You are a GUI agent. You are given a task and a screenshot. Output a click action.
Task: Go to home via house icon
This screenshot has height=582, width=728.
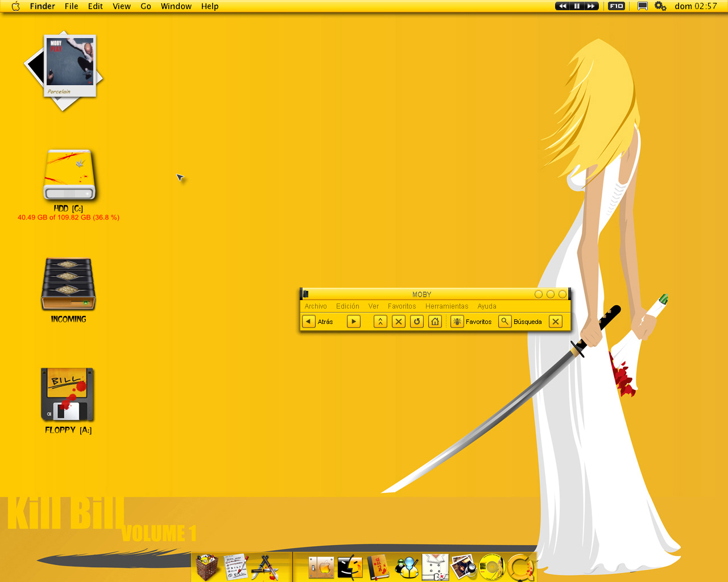[435, 322]
